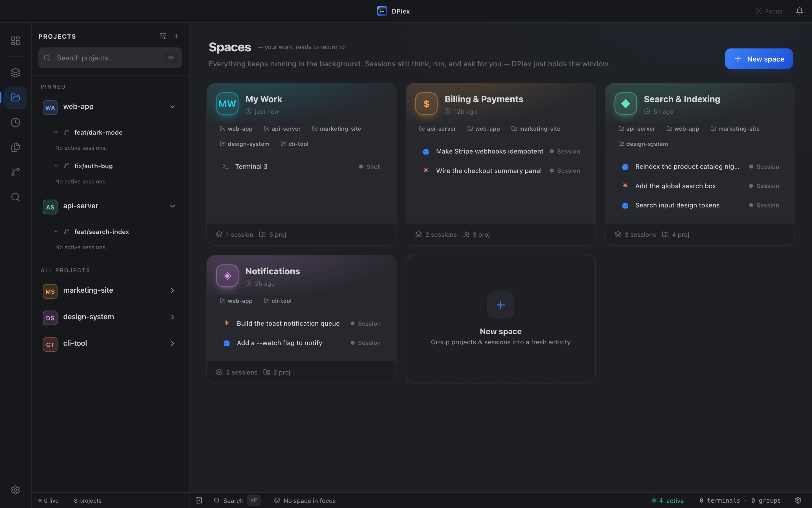Image resolution: width=812 pixels, height=508 pixels.
Task: Select the Projects folder icon in sidebar
Action: 16,97
